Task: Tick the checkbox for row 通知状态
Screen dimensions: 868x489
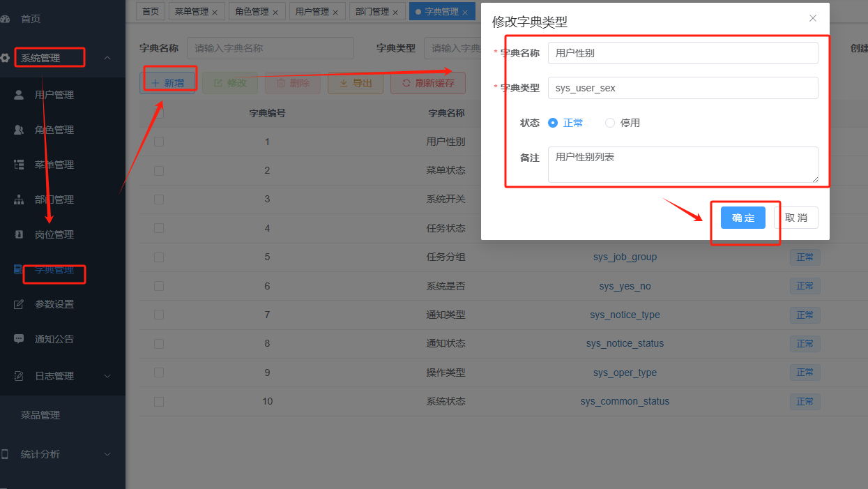Action: tap(159, 343)
